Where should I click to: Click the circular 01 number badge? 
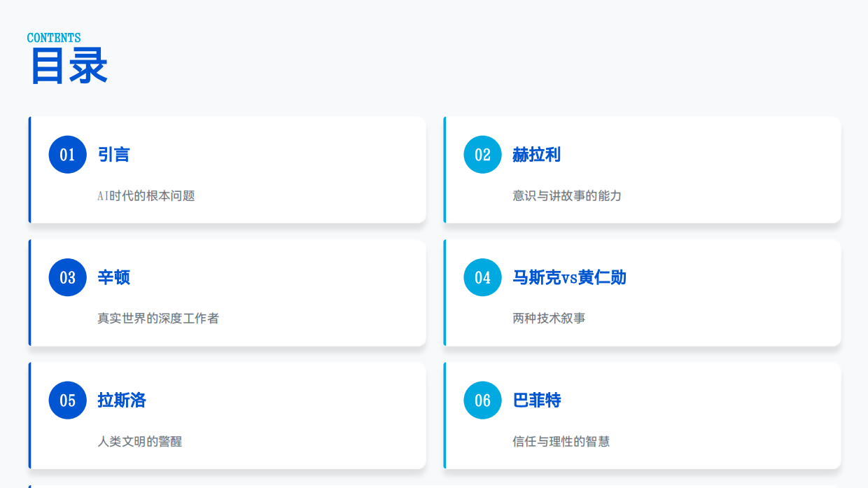[x=67, y=155]
